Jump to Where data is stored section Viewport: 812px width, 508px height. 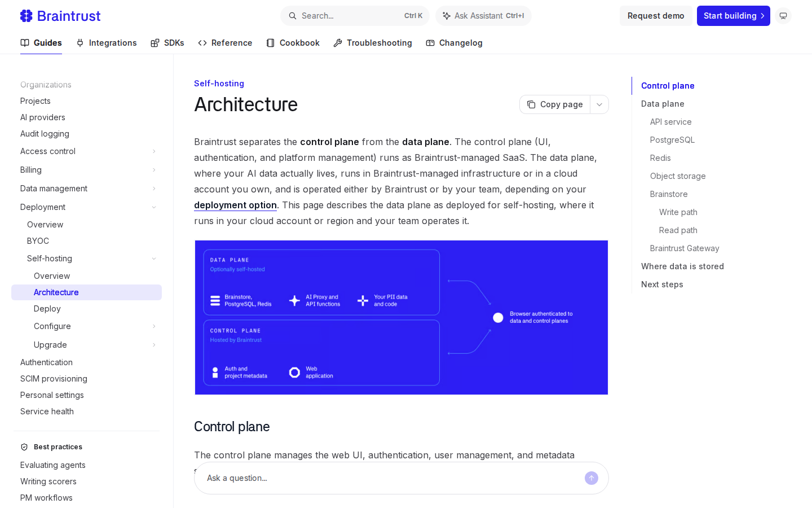pyautogui.click(x=682, y=266)
